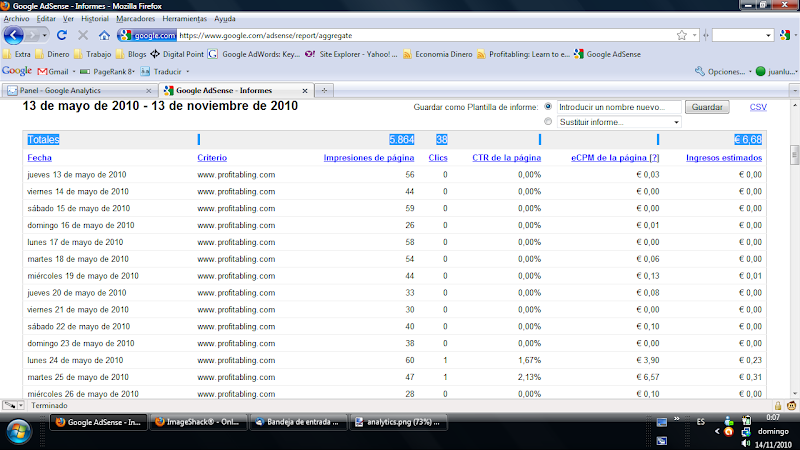The image size is (800, 450).
Task: Reload page with the refresh icon
Action: [x=62, y=35]
